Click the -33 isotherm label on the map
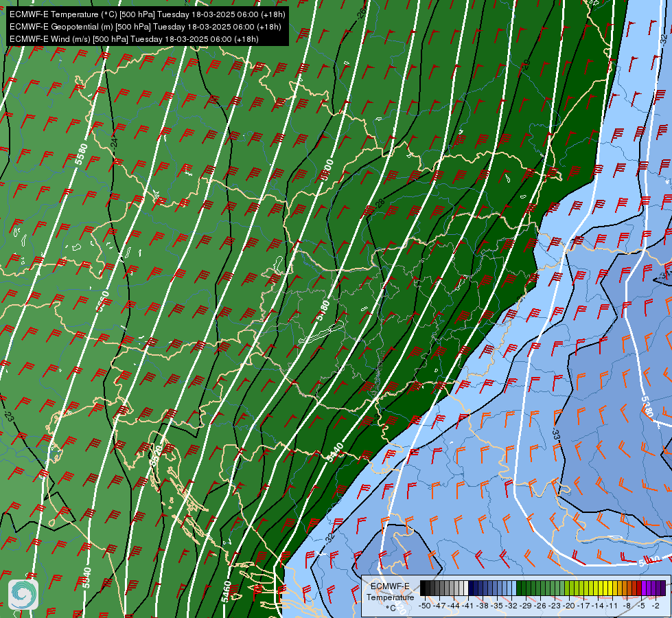This screenshot has height=618, width=672. [556, 434]
